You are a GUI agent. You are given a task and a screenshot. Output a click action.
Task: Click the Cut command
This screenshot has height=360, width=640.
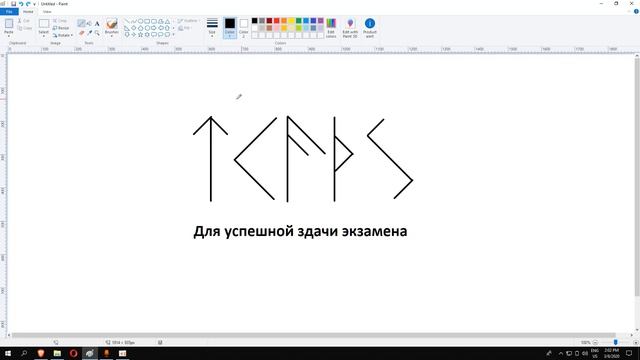click(x=24, y=20)
